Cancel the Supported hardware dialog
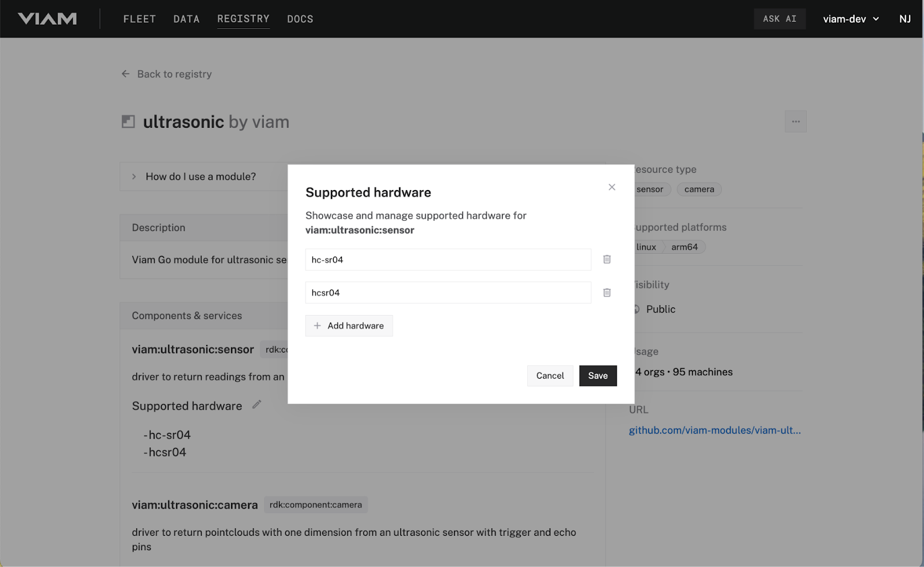This screenshot has height=567, width=924. click(x=550, y=376)
